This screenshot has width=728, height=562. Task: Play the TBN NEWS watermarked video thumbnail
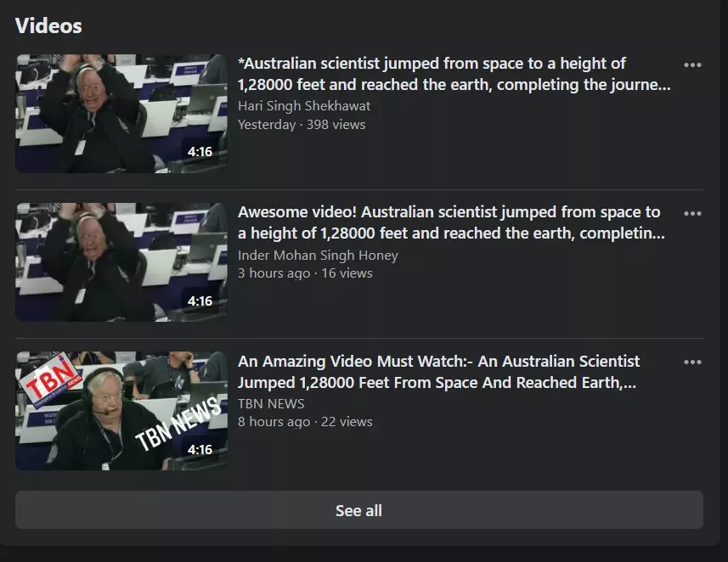[x=121, y=411]
